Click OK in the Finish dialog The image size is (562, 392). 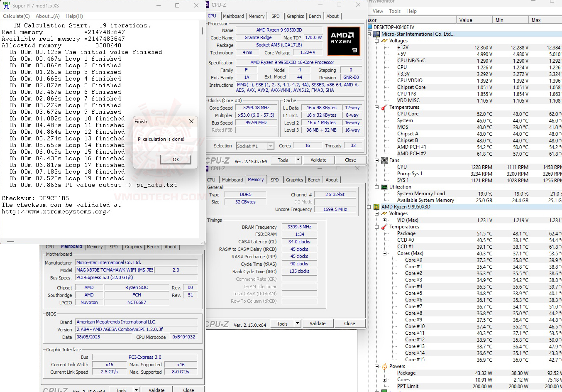pos(175,159)
